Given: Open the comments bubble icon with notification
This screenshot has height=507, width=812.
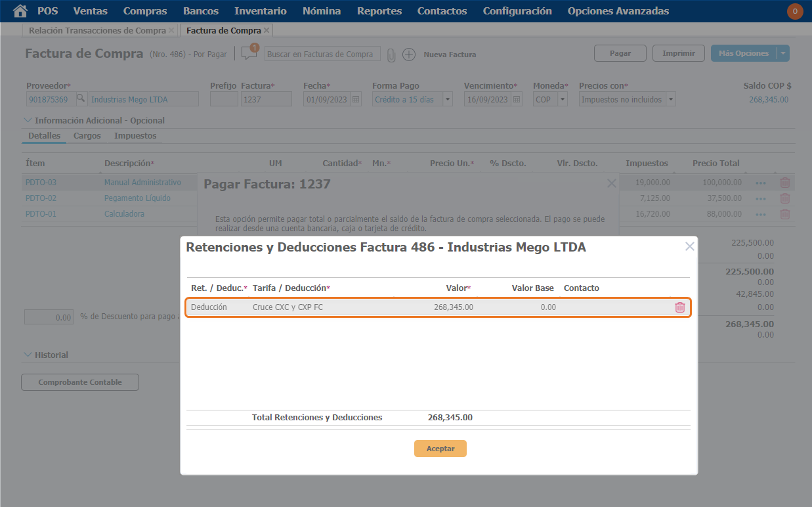Looking at the screenshot, I should pos(249,53).
